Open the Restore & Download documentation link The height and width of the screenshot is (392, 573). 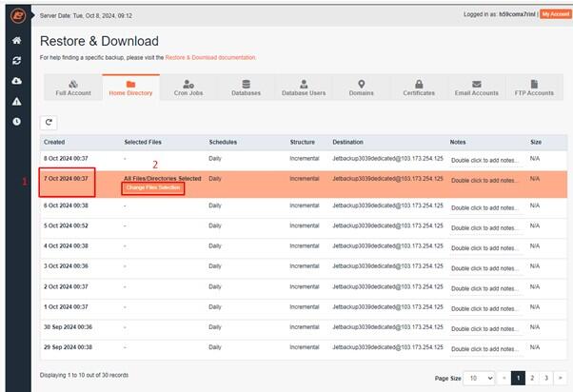[x=210, y=57]
